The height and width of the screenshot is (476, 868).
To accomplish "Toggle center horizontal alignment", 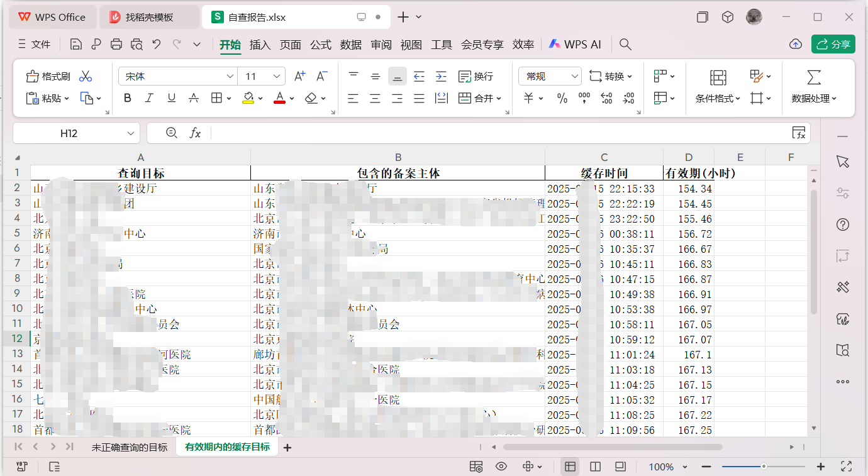I will pos(375,98).
